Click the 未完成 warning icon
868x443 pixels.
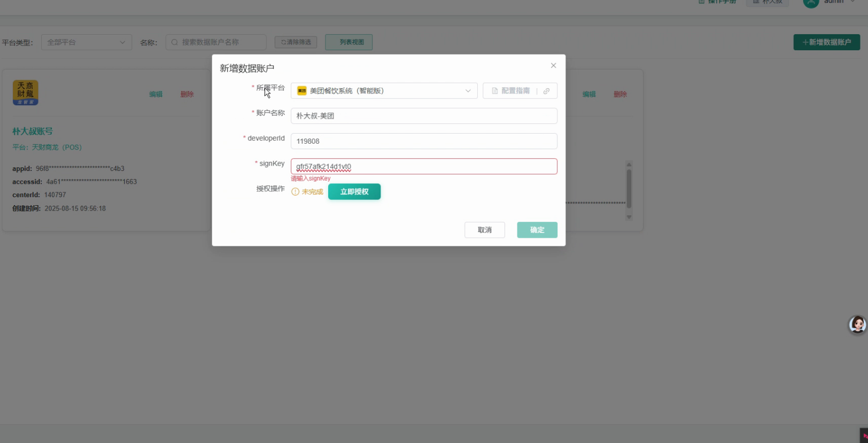pyautogui.click(x=295, y=192)
